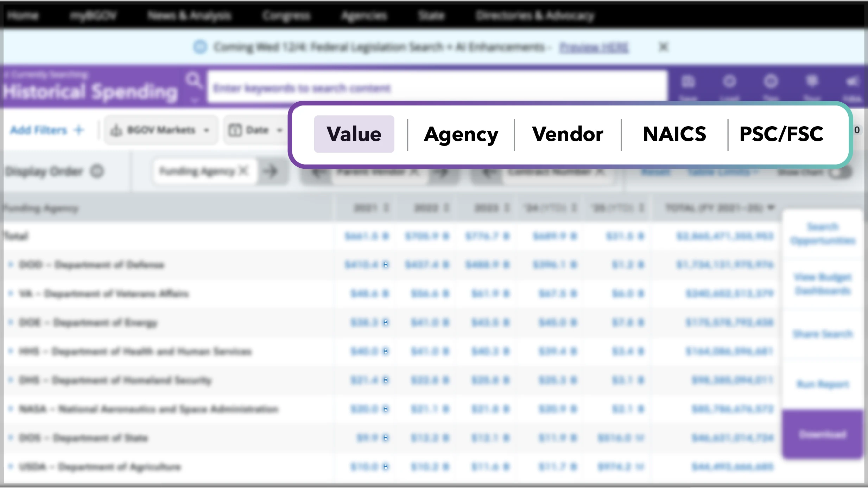
Task: Open the BGOV Markets dropdown
Action: coord(207,130)
